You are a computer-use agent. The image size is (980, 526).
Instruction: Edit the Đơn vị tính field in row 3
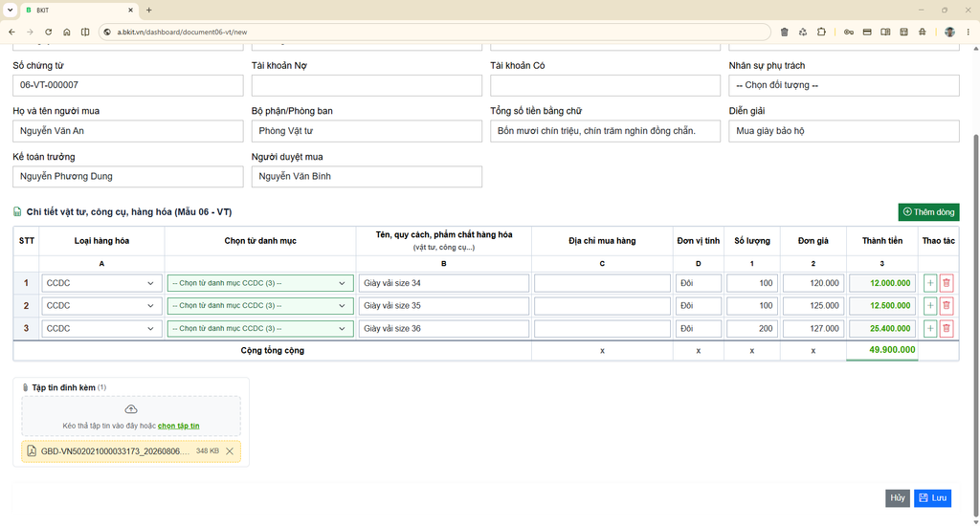pyautogui.click(x=698, y=329)
